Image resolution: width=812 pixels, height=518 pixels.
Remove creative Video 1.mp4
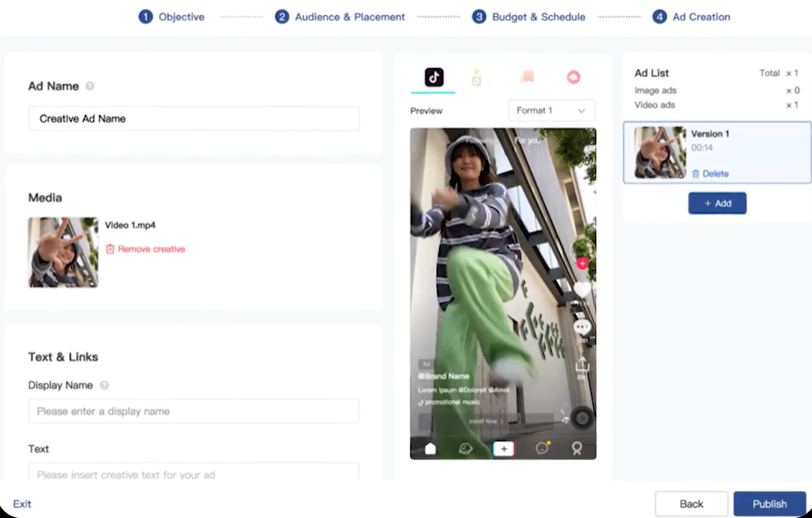(x=145, y=249)
